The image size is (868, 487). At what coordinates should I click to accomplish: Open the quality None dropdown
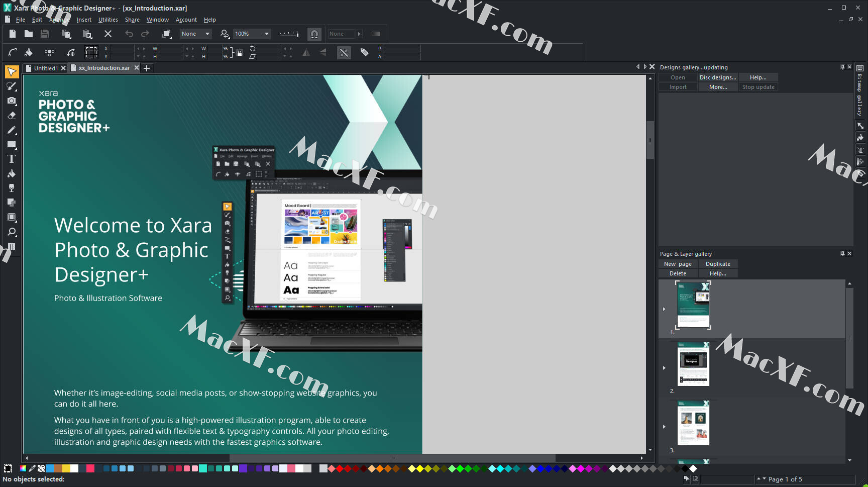point(196,34)
